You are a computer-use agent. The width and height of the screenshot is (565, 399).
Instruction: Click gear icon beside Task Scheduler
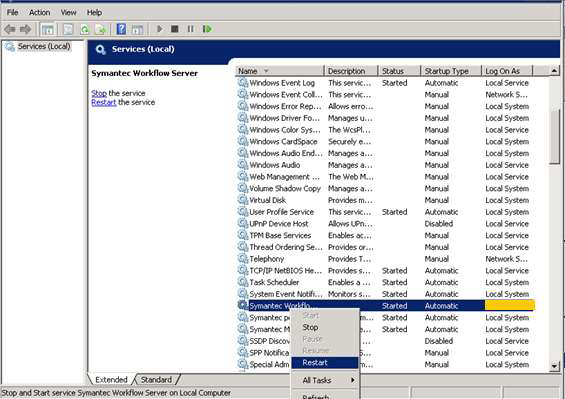(243, 283)
